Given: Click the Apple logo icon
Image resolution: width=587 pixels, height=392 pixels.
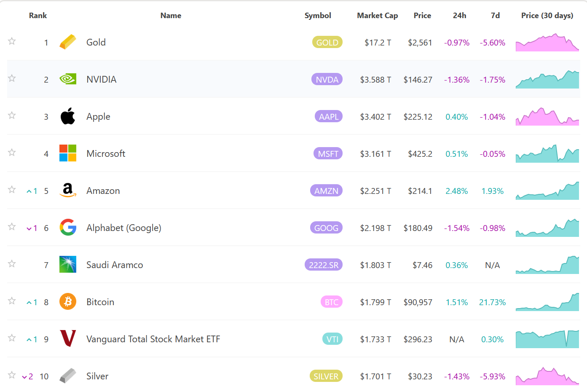Looking at the screenshot, I should [67, 116].
